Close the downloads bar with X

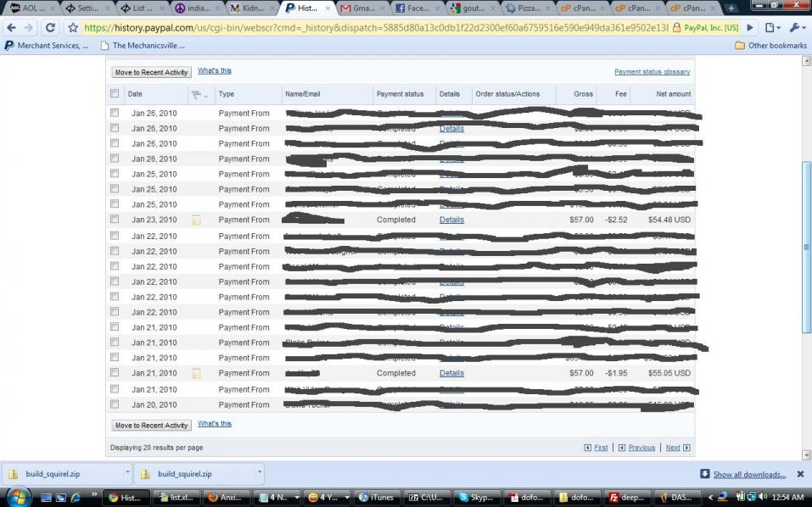800,474
